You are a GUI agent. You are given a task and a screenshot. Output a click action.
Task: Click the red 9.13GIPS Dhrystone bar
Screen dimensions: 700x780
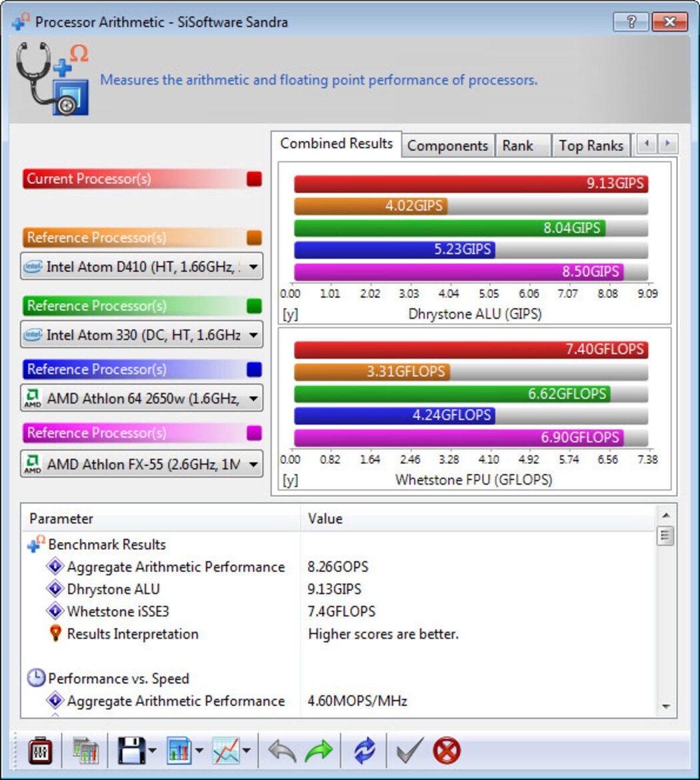pos(471,183)
